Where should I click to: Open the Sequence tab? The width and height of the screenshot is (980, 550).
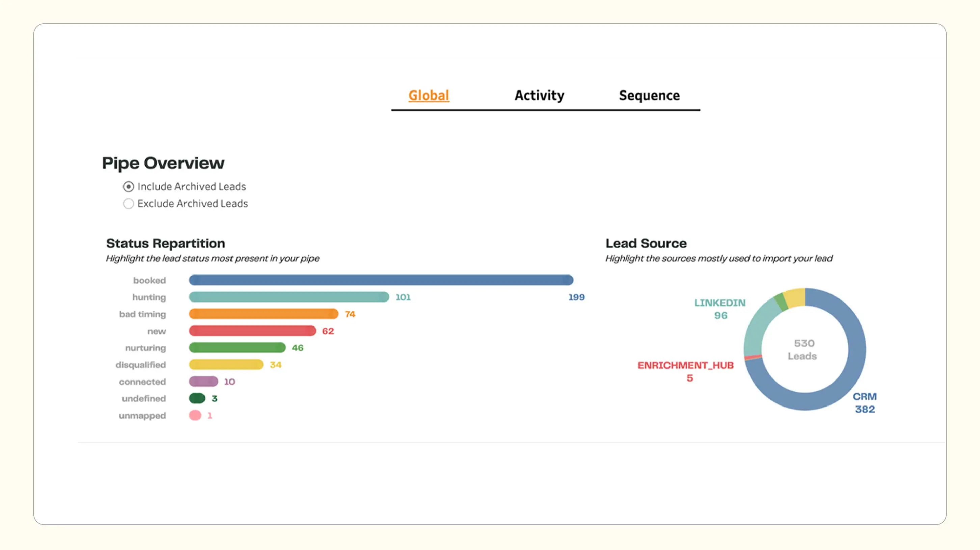click(x=649, y=95)
